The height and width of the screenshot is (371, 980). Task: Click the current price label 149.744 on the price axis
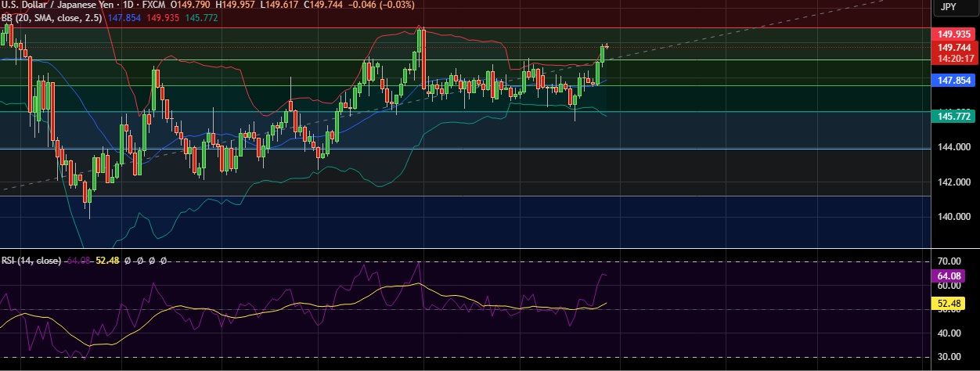click(954, 47)
